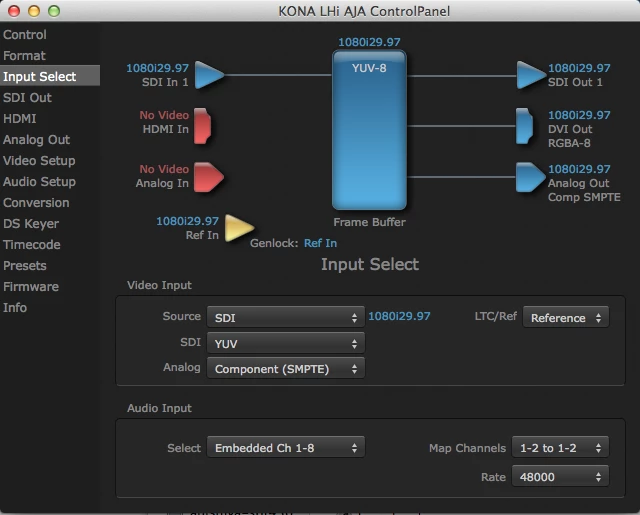Click the Frame Buffer caption
This screenshot has width=640, height=515.
(x=369, y=222)
